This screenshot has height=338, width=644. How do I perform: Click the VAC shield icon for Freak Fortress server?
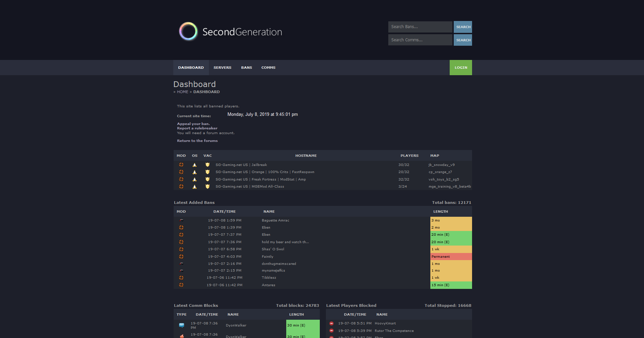coord(208,179)
